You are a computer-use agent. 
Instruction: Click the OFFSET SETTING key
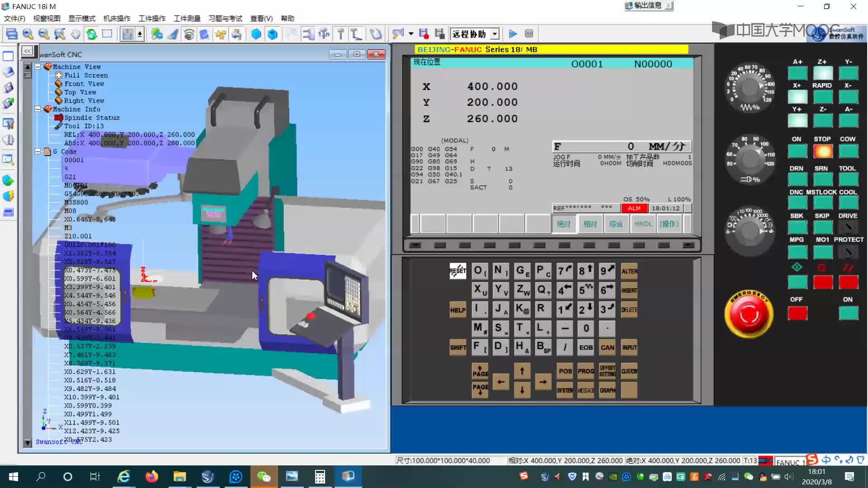(607, 371)
